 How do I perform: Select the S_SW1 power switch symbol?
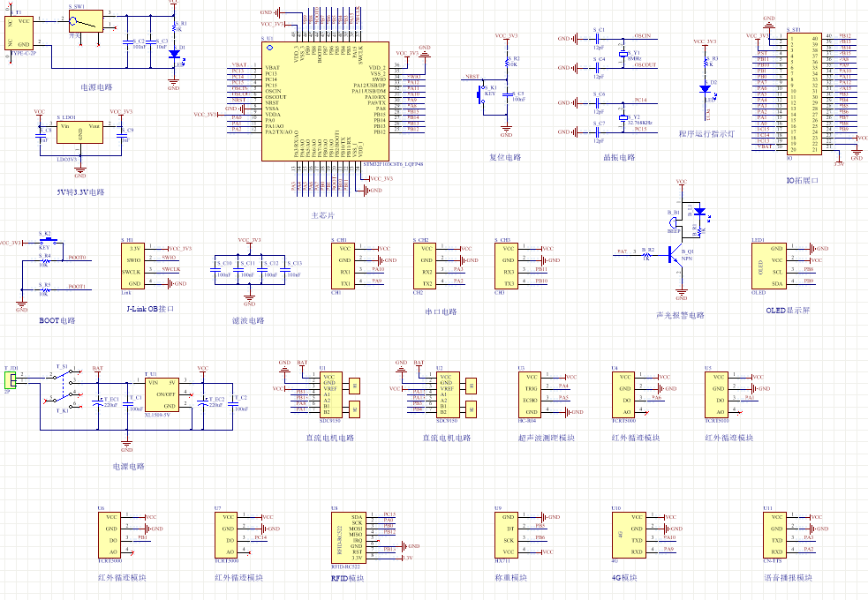87,21
